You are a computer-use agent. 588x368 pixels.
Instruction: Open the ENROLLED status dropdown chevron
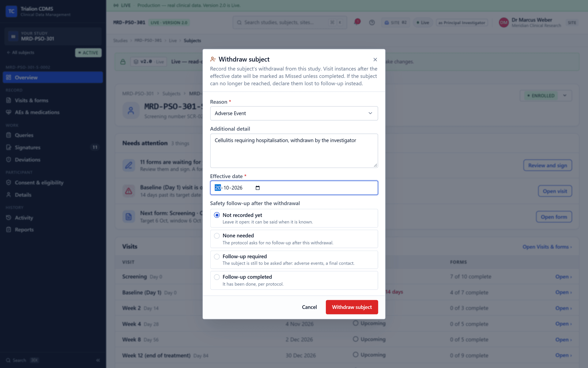(565, 96)
